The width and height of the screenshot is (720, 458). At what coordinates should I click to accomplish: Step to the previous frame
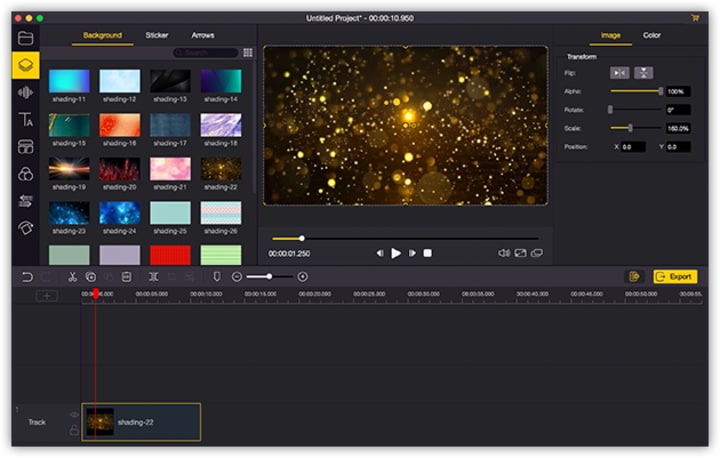380,253
